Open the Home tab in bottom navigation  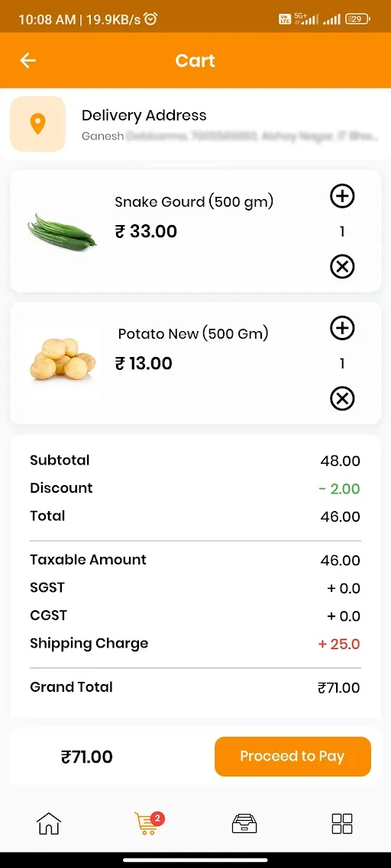tap(49, 823)
